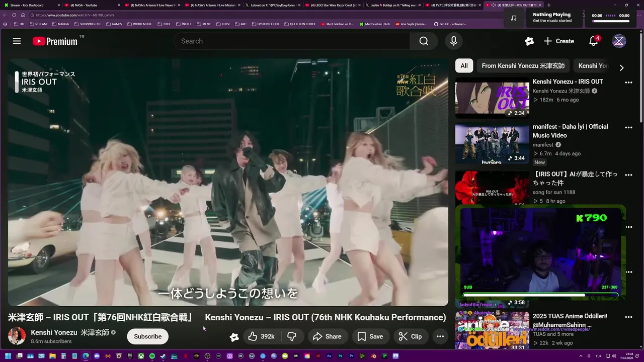Open options for 2025 TUAS Anime Ödülleri video
Image resolution: width=644 pixels, height=362 pixels.
[628, 317]
